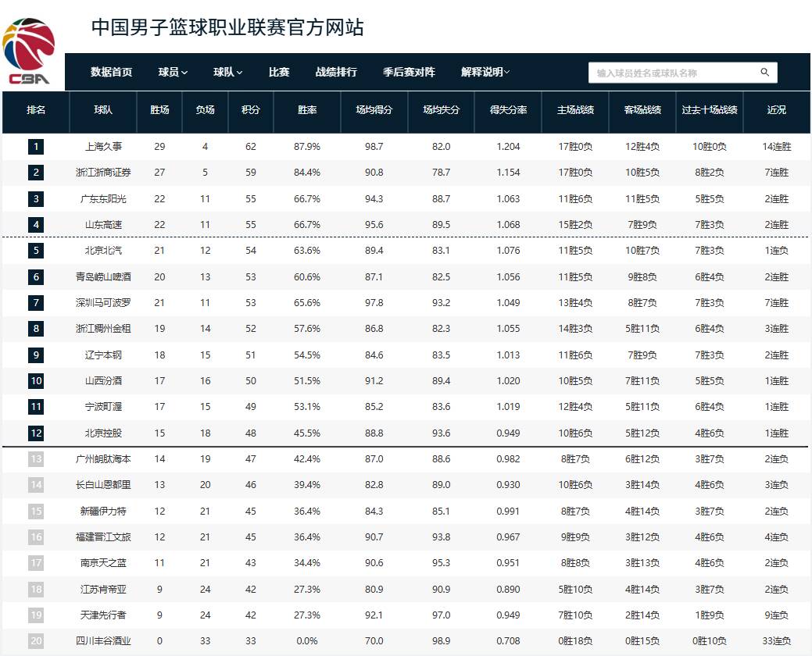Screen dimensions: 812x656
Task: Click the 积分 column header
Action: tap(251, 110)
